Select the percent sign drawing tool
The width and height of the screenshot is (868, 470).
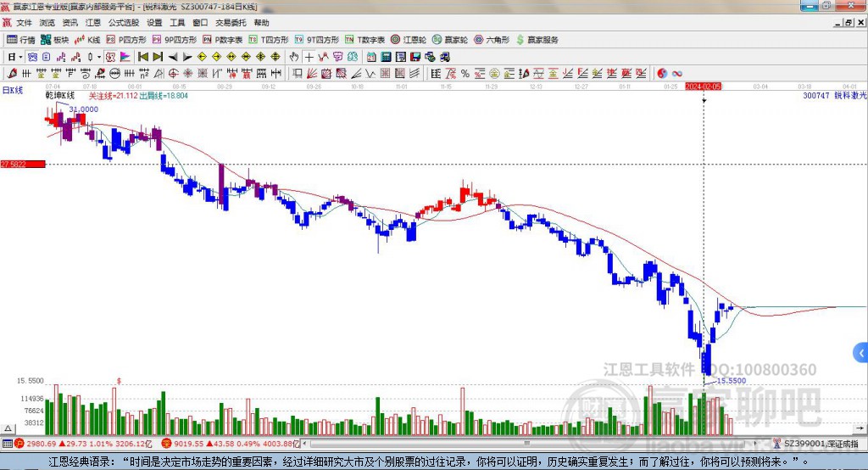[465, 73]
